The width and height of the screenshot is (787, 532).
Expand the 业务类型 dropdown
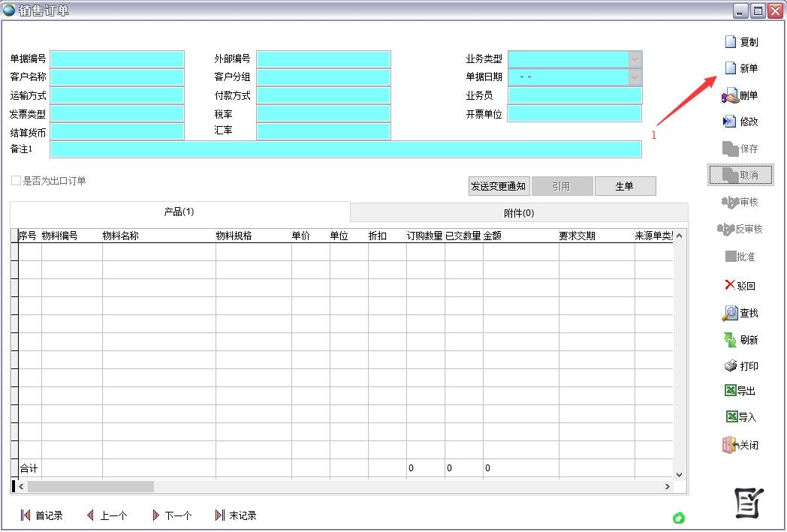click(635, 59)
